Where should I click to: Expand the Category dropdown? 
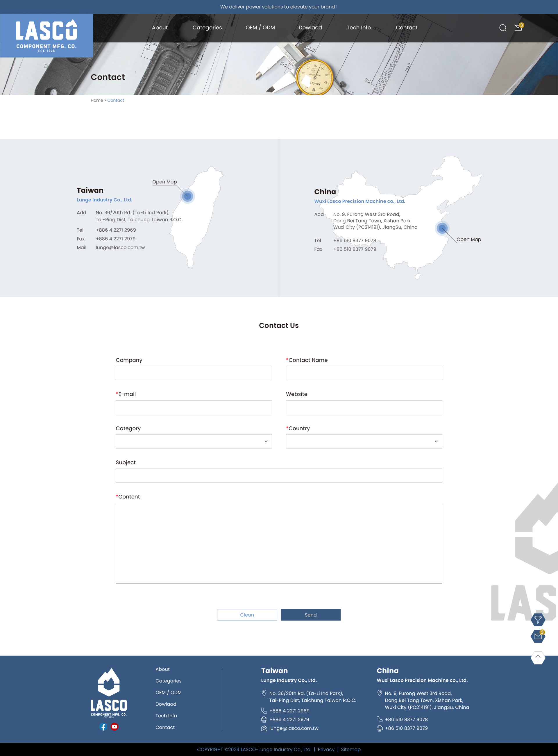point(194,441)
